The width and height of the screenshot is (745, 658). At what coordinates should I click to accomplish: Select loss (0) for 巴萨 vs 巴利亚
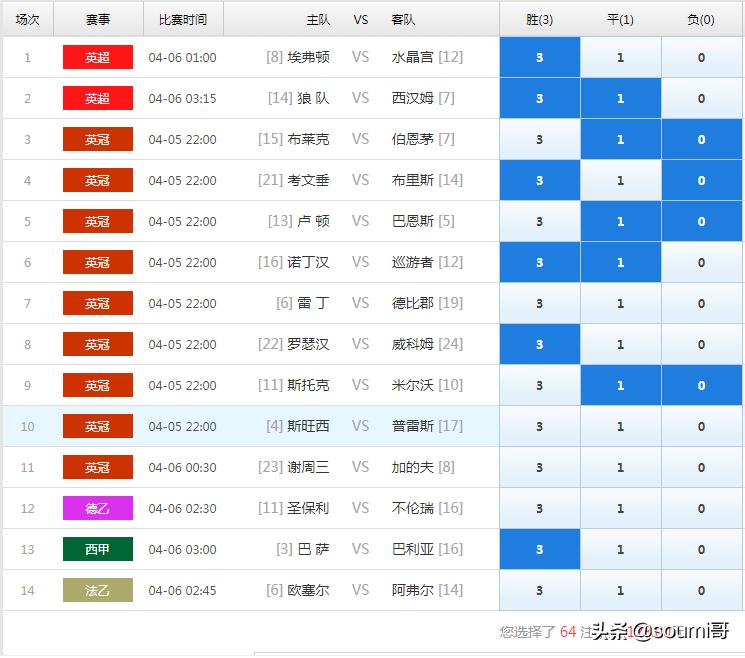coord(701,550)
